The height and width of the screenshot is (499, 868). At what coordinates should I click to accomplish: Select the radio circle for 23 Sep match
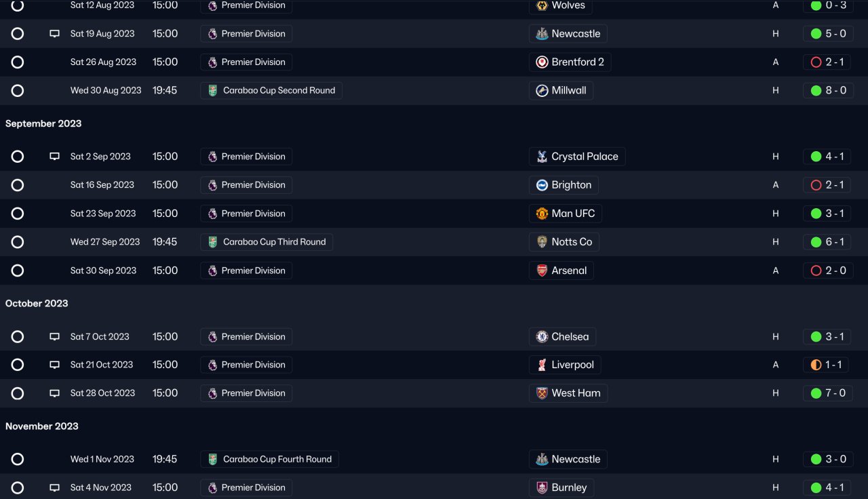(18, 214)
